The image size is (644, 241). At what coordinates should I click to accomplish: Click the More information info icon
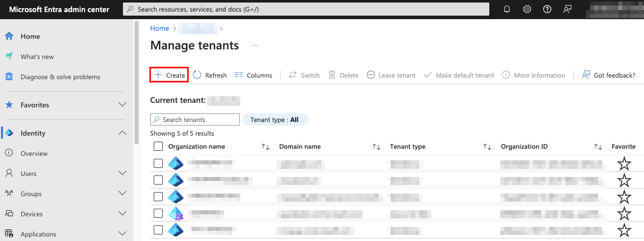(x=506, y=75)
